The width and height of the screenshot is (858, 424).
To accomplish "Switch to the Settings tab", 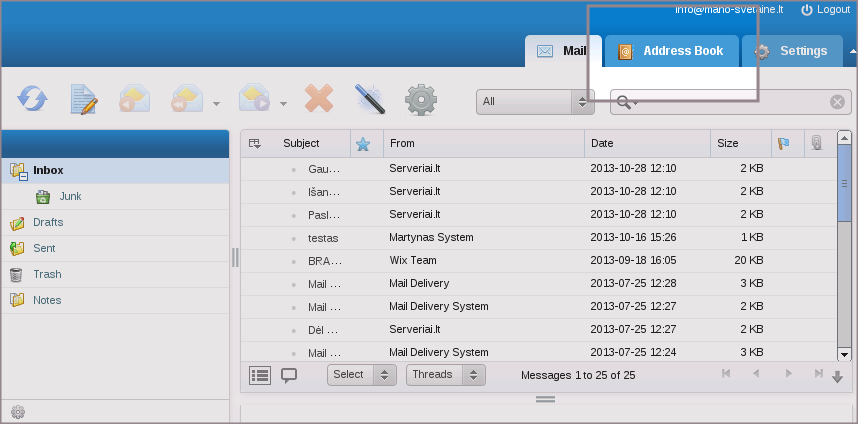I will pos(791,51).
